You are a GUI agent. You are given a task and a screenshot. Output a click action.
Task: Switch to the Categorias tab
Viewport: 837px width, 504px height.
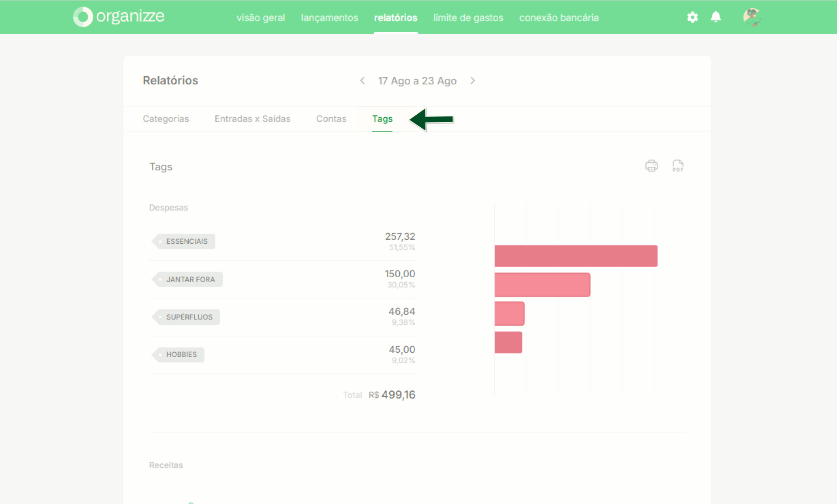pyautogui.click(x=166, y=119)
